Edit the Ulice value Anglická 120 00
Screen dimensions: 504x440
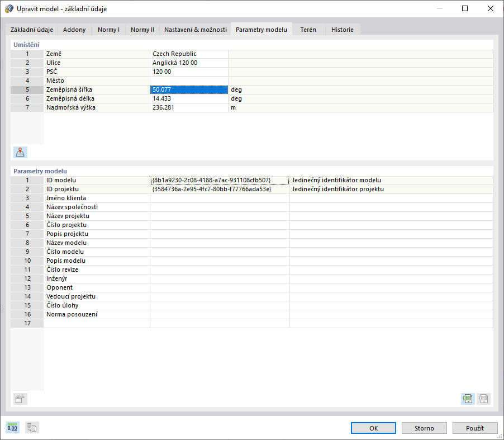click(189, 63)
